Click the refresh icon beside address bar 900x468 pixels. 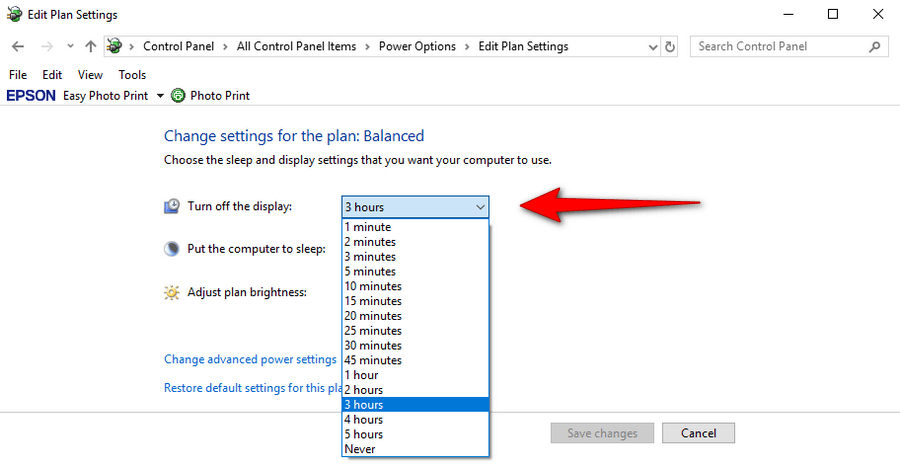click(x=670, y=47)
